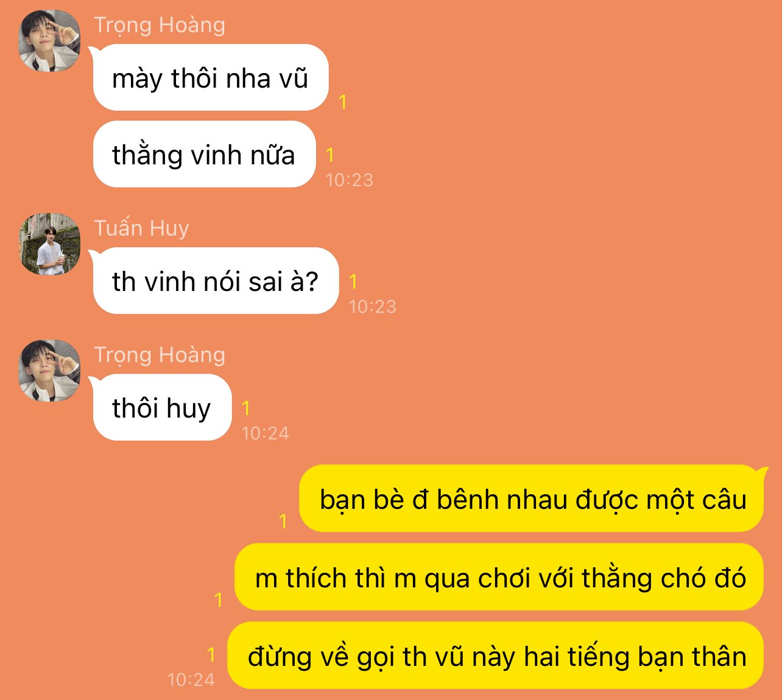The height and width of the screenshot is (700, 782).
Task: Select the 'thằng vinh nữa' message bubble
Action: coord(204,154)
